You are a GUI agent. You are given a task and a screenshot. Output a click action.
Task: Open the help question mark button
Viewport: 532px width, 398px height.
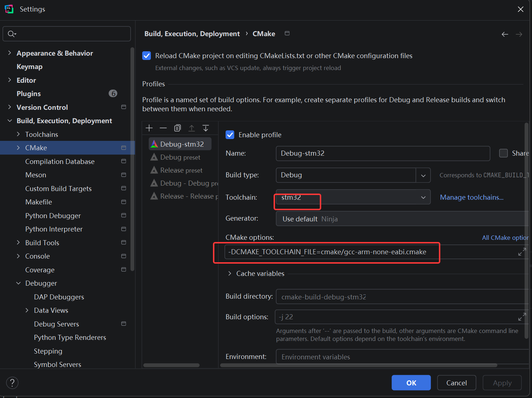(x=12, y=383)
